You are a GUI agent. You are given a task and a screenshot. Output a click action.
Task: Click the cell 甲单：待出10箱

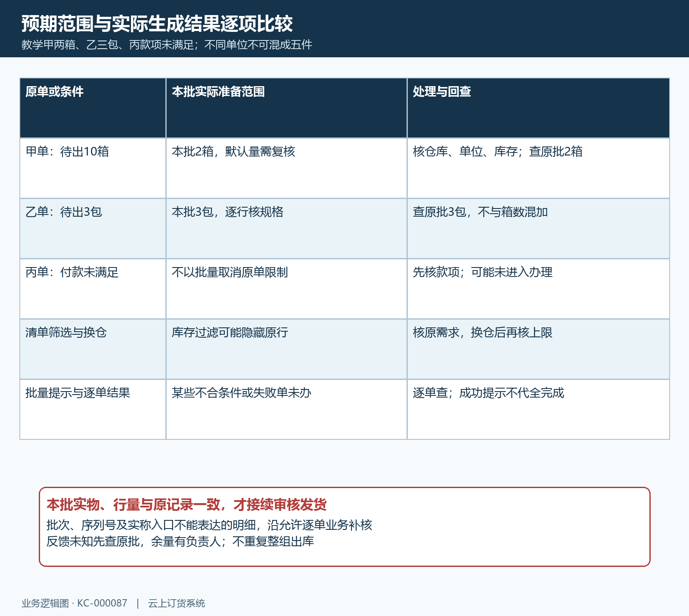[x=93, y=168]
